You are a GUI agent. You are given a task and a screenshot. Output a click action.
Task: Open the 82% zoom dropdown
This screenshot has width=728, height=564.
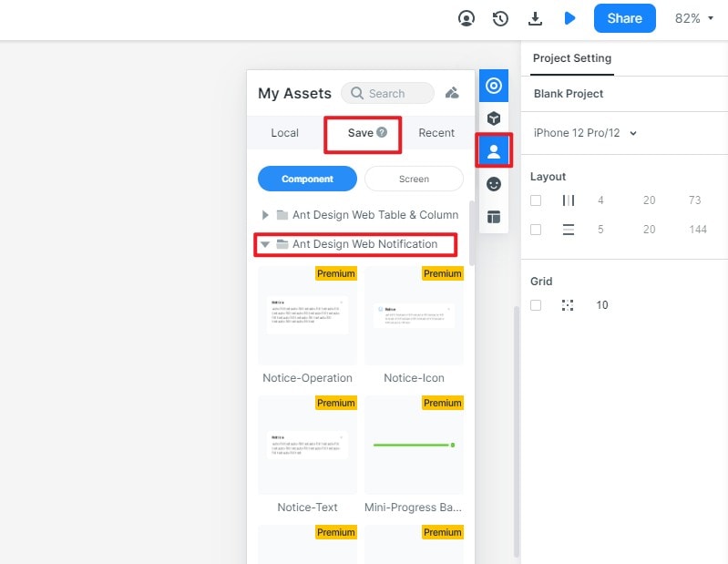(693, 18)
